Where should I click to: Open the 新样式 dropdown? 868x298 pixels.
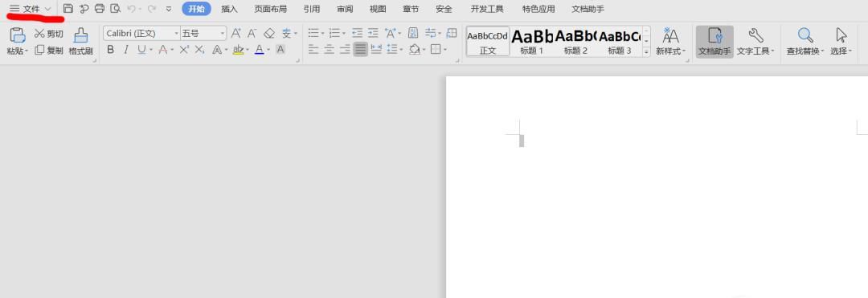(671, 42)
